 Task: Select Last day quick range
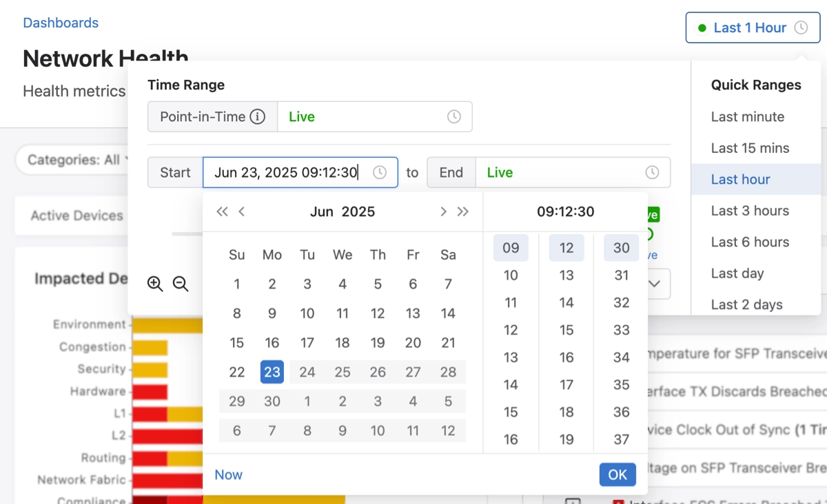(x=737, y=273)
